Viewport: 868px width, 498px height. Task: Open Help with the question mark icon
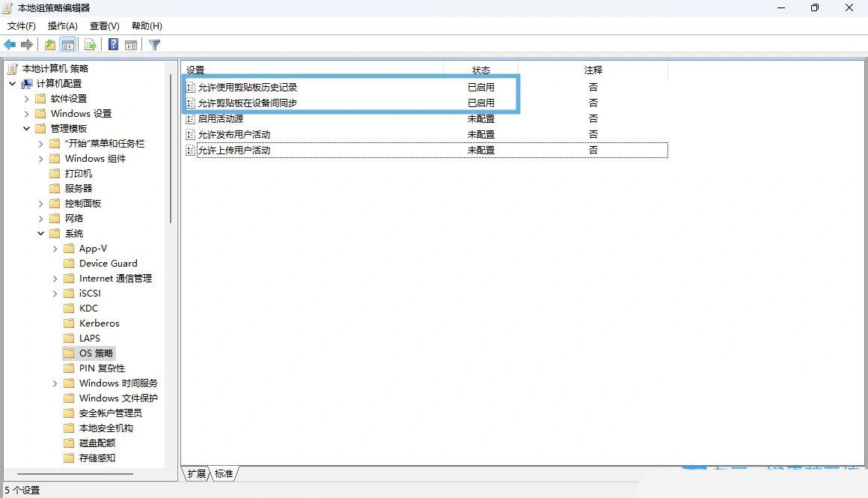(x=113, y=45)
